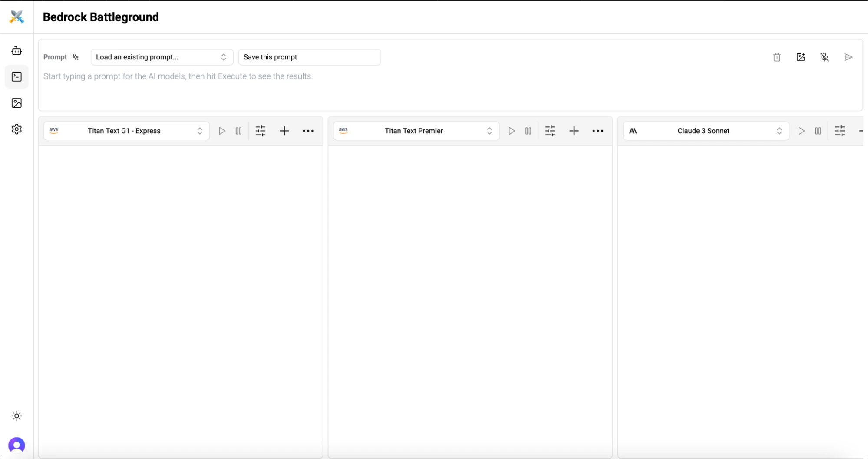Open the Titan Text G1 - Express model dropdown

point(126,131)
